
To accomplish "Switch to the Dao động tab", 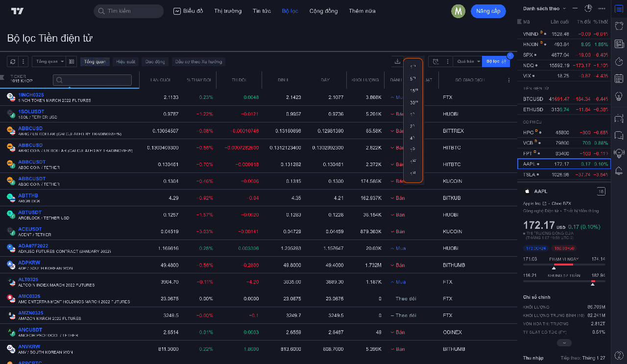I will (x=155, y=62).
